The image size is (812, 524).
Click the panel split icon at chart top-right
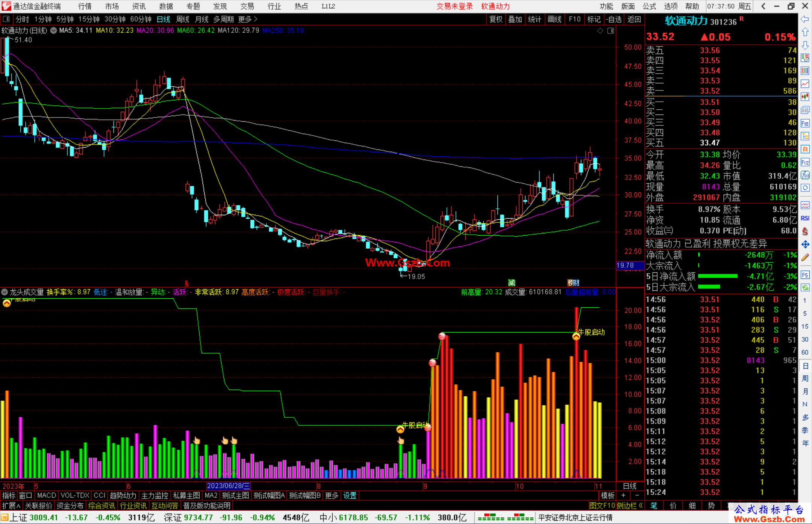611,31
